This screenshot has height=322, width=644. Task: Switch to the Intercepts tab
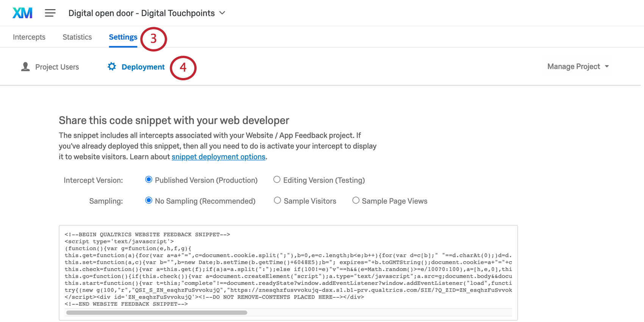(29, 37)
